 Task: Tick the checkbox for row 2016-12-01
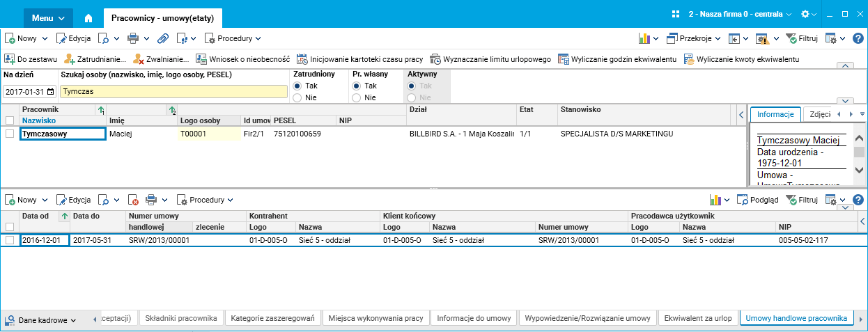[10, 240]
